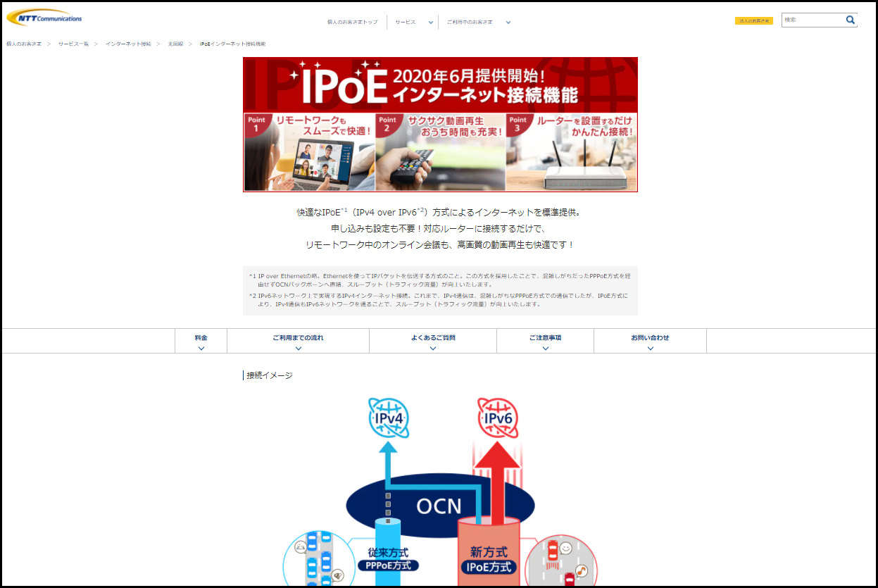Click the NTT Communications logo

point(44,17)
